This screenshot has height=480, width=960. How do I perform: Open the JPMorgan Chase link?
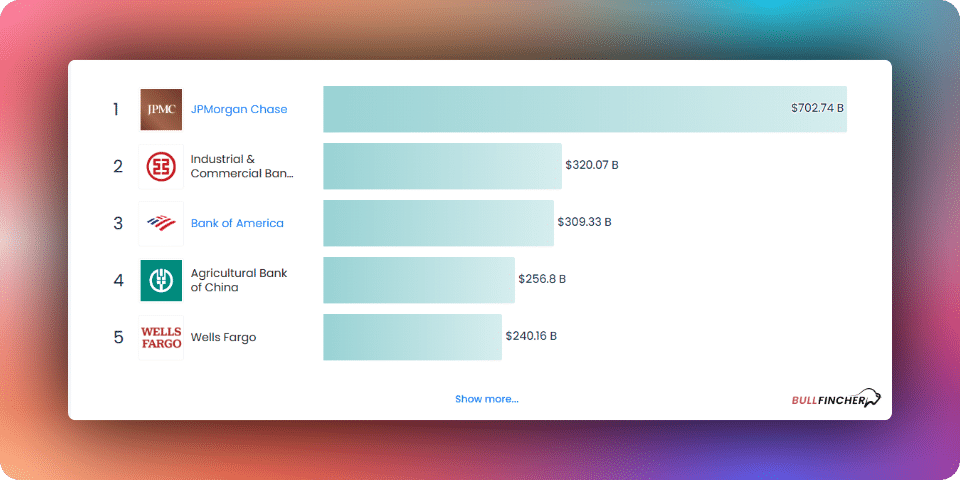pos(239,110)
